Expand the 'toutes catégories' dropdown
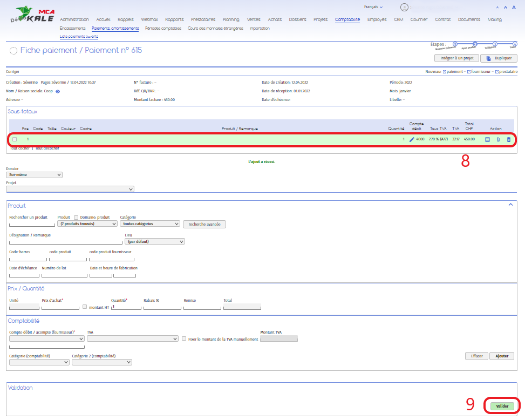Image resolution: width=525 pixels, height=420 pixels. 149,223
